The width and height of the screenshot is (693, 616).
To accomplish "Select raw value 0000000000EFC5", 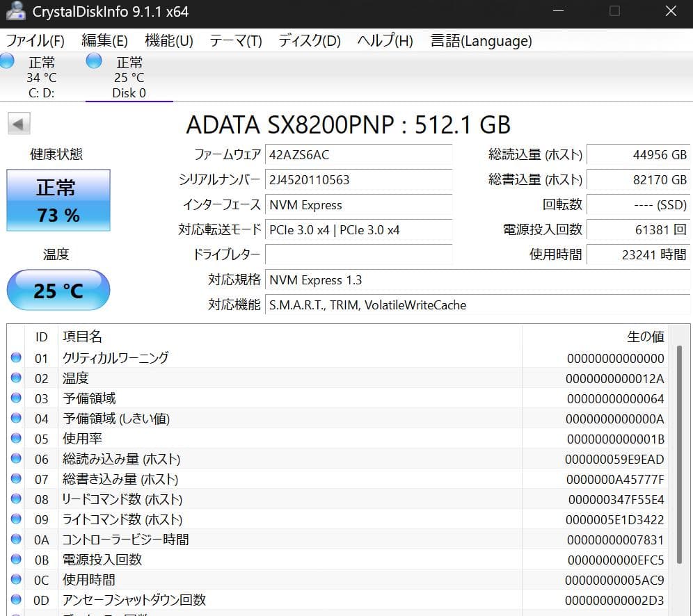I will click(x=616, y=560).
